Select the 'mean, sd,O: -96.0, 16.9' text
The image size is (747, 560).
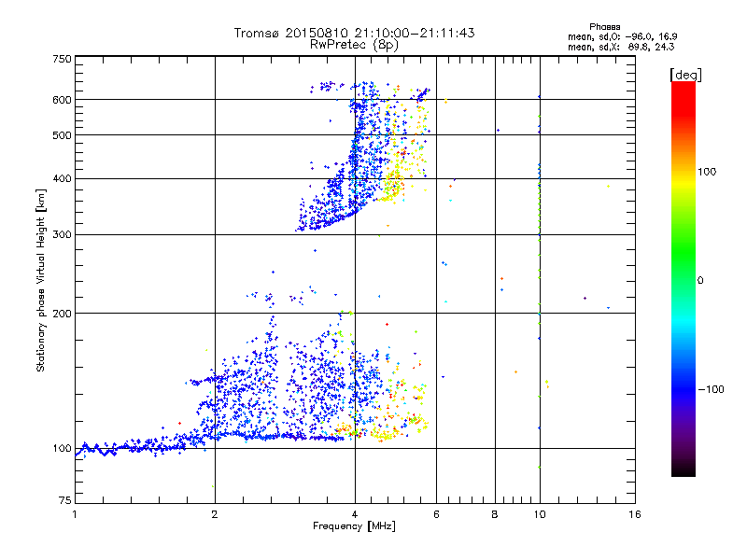pyautogui.click(x=622, y=36)
